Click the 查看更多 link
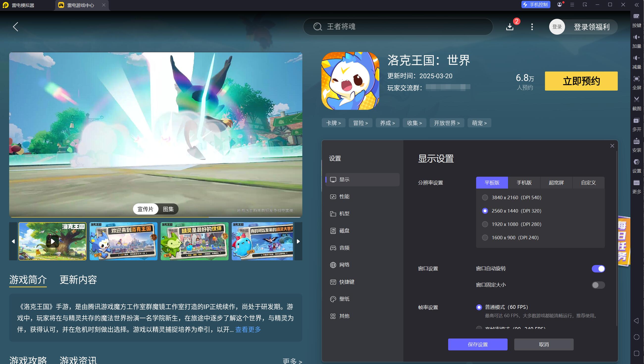644x364 pixels. (248, 330)
